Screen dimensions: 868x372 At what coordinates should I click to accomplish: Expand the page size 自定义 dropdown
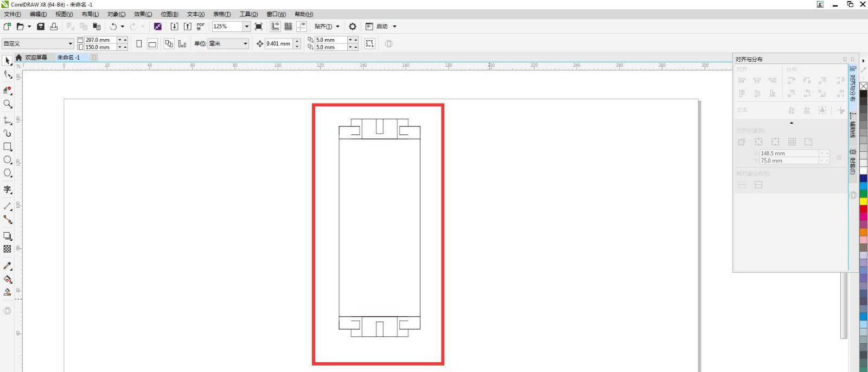(70, 44)
